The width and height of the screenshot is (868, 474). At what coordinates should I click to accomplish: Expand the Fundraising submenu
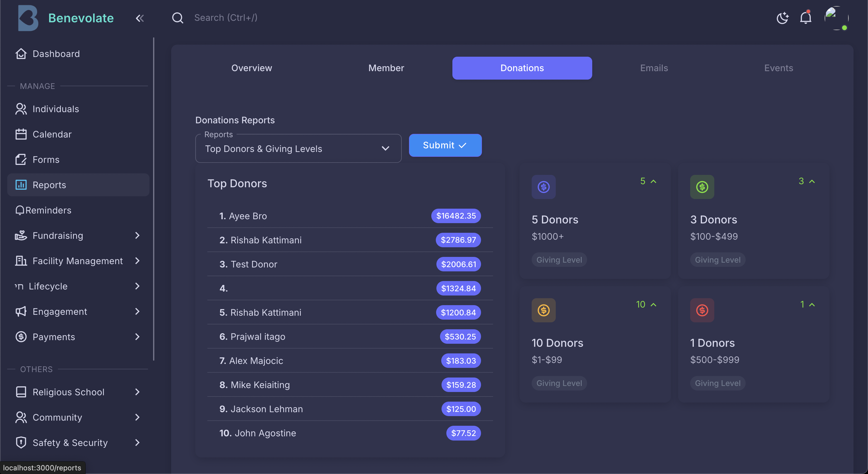point(137,235)
